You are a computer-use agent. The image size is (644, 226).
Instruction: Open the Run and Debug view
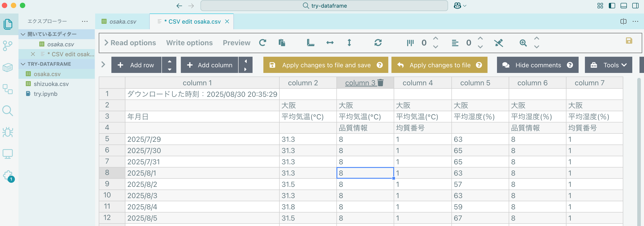(7, 132)
